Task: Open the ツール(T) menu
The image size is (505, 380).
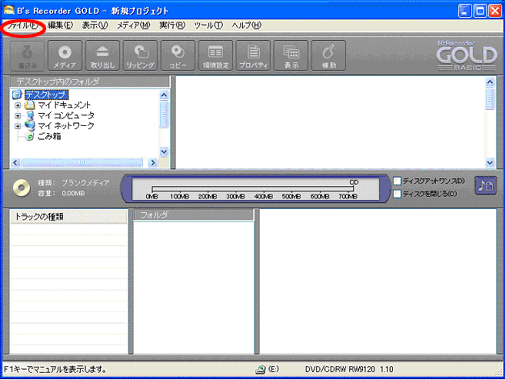Action: tap(209, 25)
